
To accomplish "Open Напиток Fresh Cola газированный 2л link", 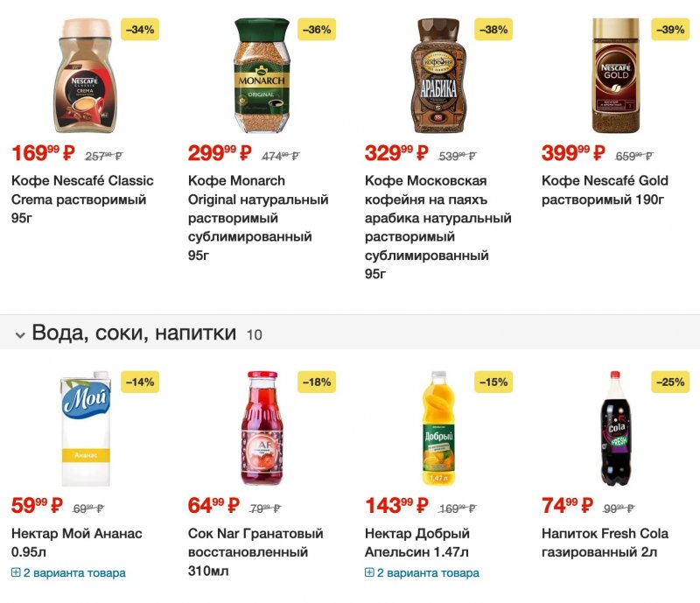I will (605, 543).
